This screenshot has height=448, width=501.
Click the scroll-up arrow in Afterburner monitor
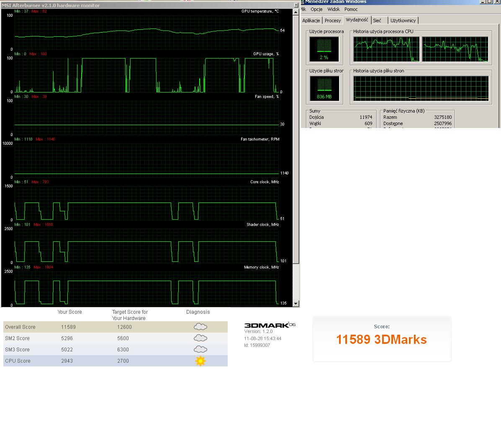(296, 12)
